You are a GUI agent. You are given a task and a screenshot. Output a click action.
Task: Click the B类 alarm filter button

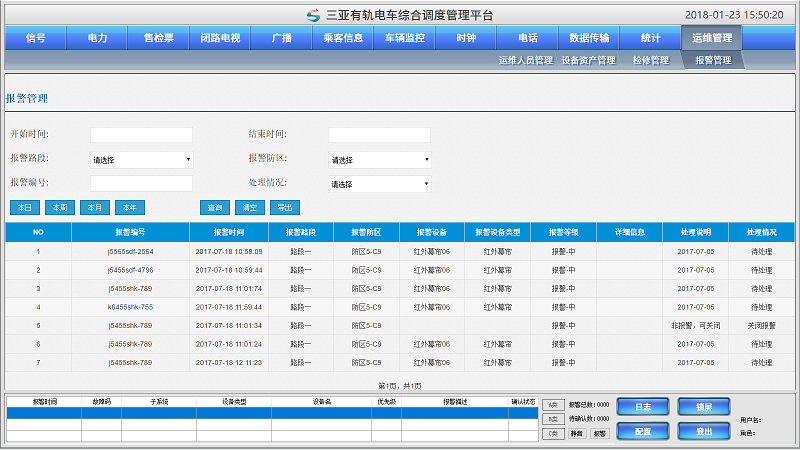click(x=553, y=419)
